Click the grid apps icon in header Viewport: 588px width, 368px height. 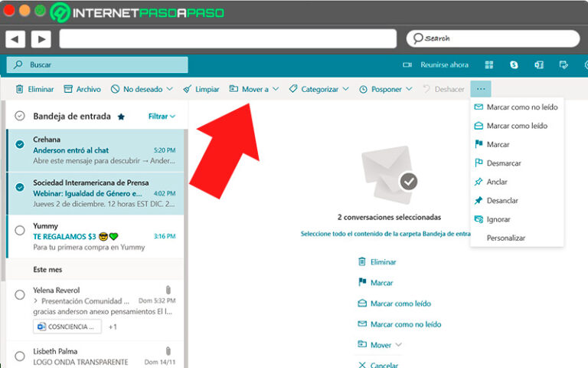pyautogui.click(x=489, y=65)
